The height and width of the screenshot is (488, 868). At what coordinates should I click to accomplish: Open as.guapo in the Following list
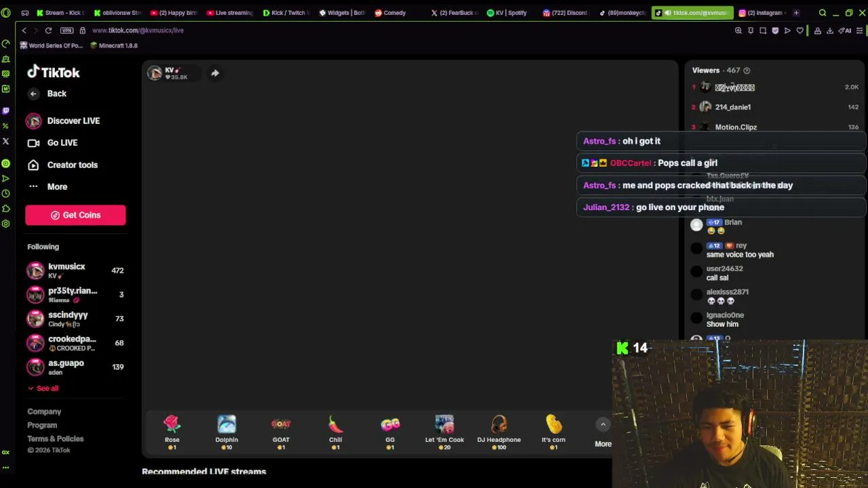pos(75,367)
